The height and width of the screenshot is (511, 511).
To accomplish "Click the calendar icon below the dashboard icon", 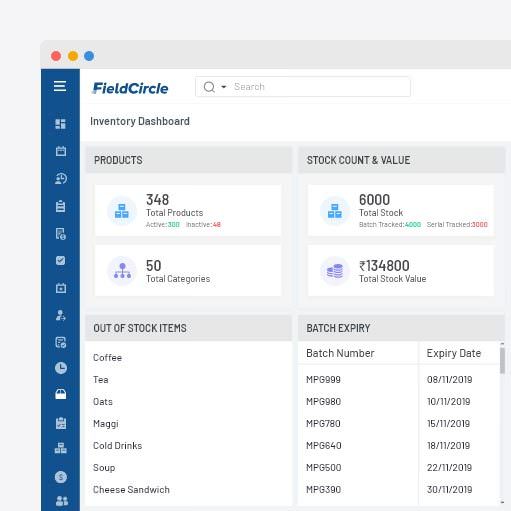I will click(x=61, y=151).
